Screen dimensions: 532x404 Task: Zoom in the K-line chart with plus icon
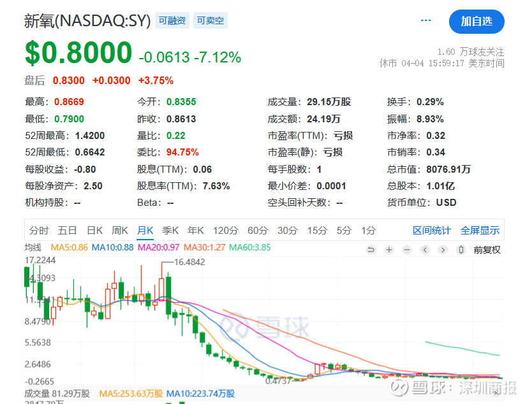[389, 250]
